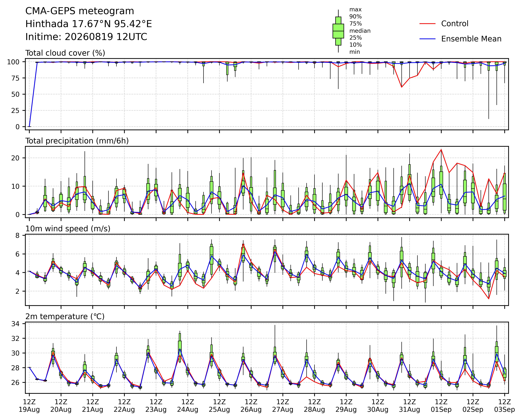Click the '6' tick on wind speed axis
This screenshot has height=420, width=522.
pyautogui.click(x=18, y=254)
